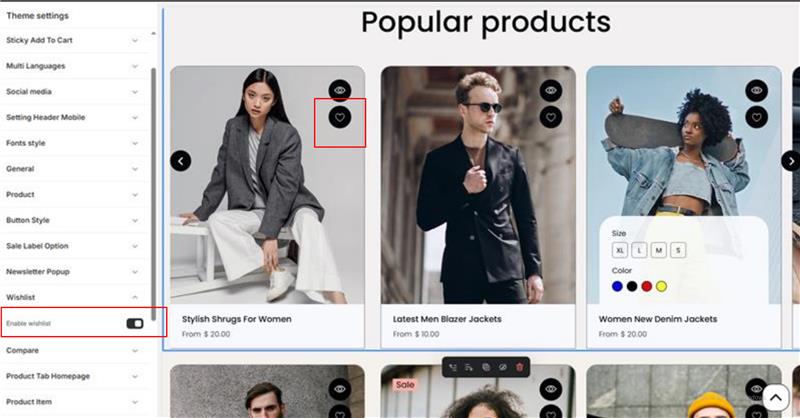This screenshot has height=418, width=800.
Task: Expand the Fonts style section
Action: [74, 143]
